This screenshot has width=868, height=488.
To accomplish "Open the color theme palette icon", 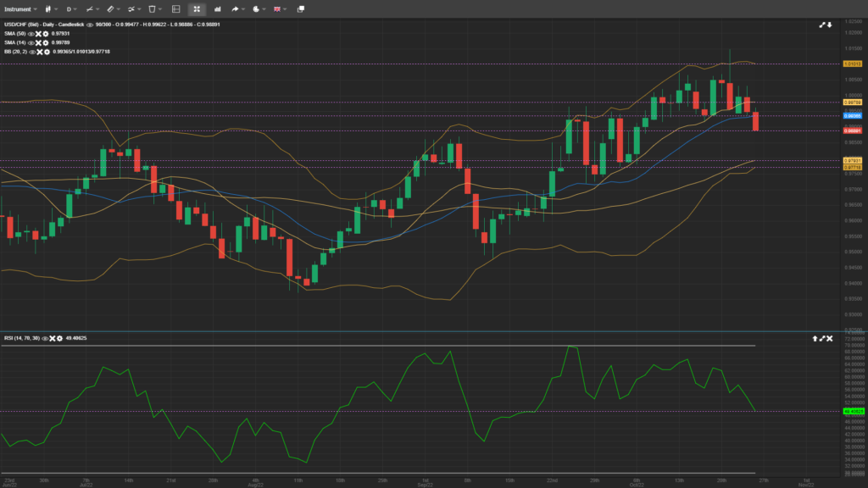I will [256, 9].
